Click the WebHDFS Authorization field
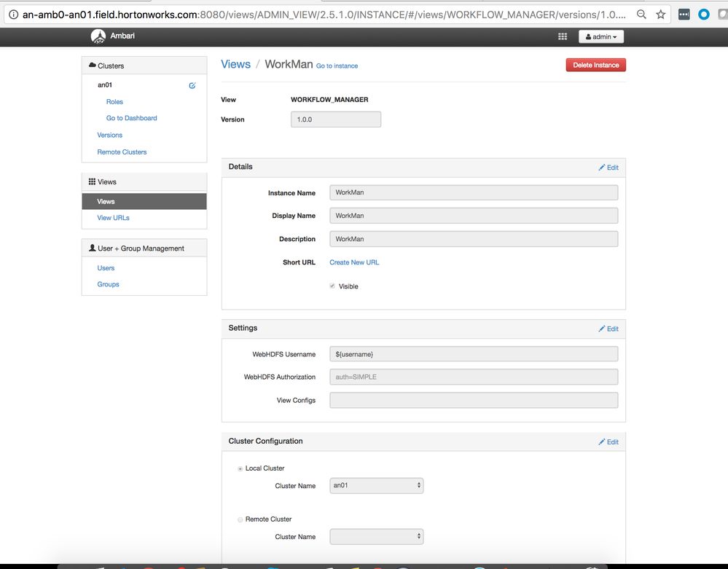 474,377
